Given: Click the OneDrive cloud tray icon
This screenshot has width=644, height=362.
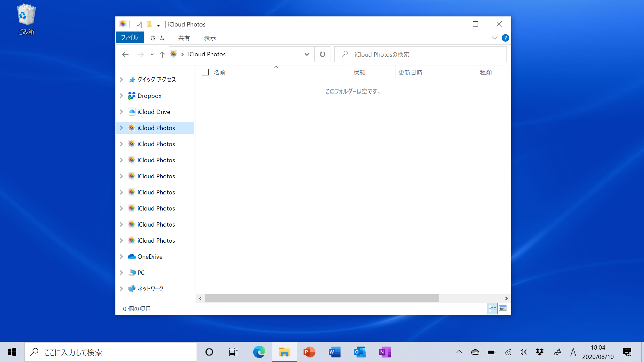Looking at the screenshot, I should 475,352.
